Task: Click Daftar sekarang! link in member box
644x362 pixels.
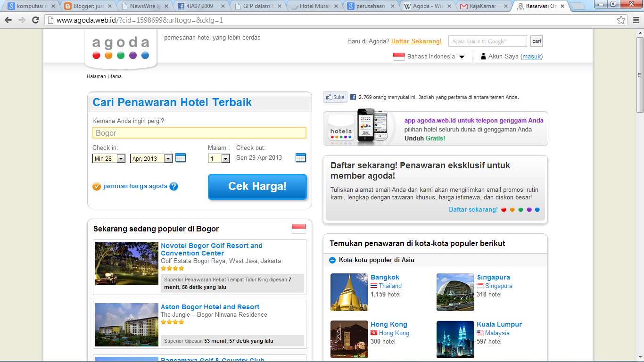Action: pos(473,210)
